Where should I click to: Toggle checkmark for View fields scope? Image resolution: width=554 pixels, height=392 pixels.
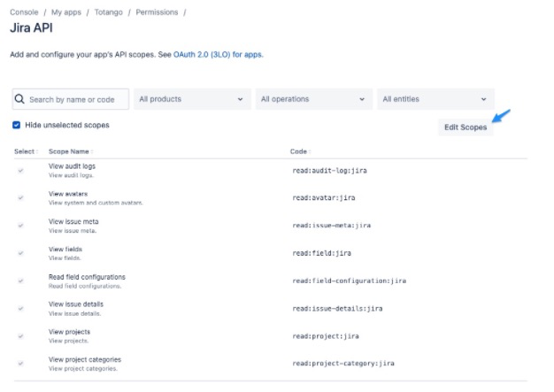21,253
